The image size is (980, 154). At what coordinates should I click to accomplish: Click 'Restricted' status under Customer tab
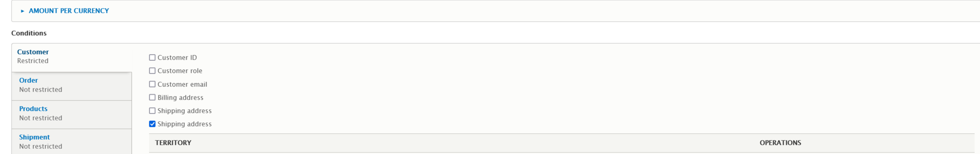33,61
